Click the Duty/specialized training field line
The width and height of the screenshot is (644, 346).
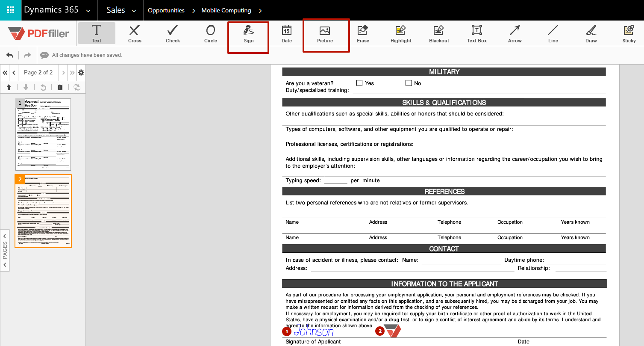[x=479, y=90]
